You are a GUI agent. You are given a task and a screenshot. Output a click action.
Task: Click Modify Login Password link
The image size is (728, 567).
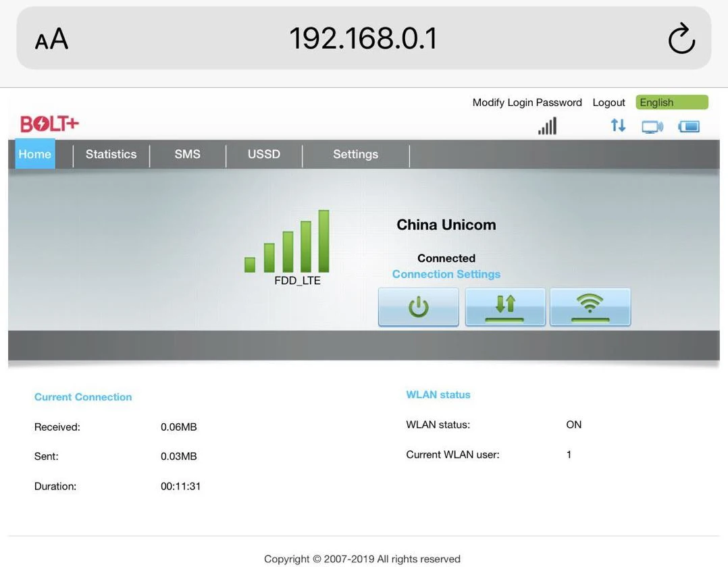tap(527, 103)
